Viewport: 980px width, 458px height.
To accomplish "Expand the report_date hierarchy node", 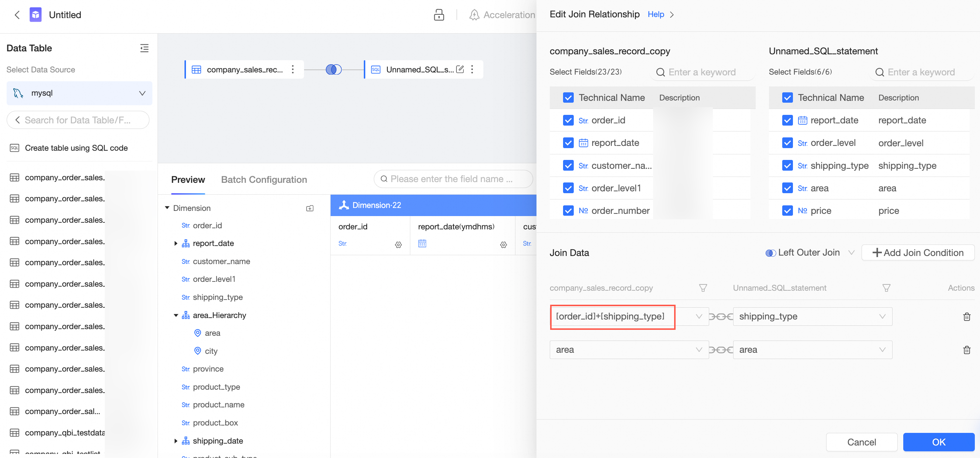I will (x=176, y=243).
